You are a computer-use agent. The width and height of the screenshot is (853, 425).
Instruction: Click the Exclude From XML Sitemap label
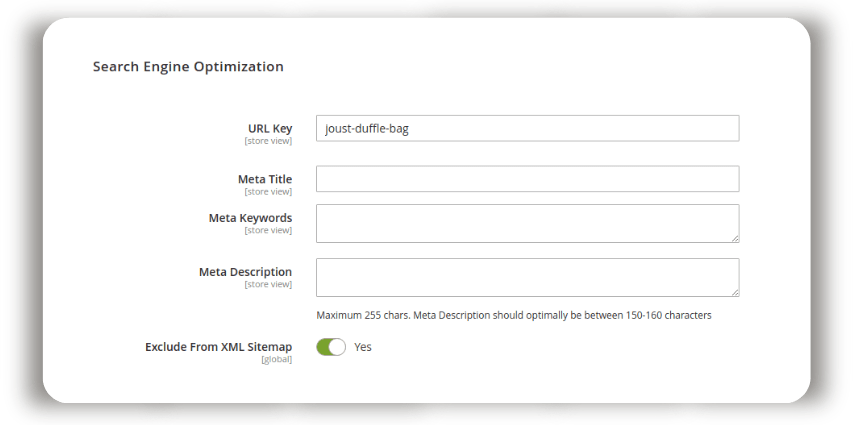click(x=219, y=347)
